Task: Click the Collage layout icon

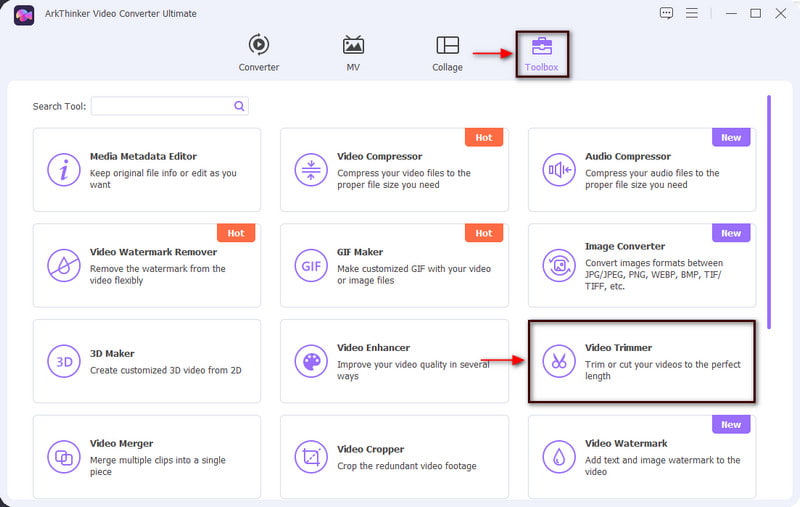Action: click(447, 45)
